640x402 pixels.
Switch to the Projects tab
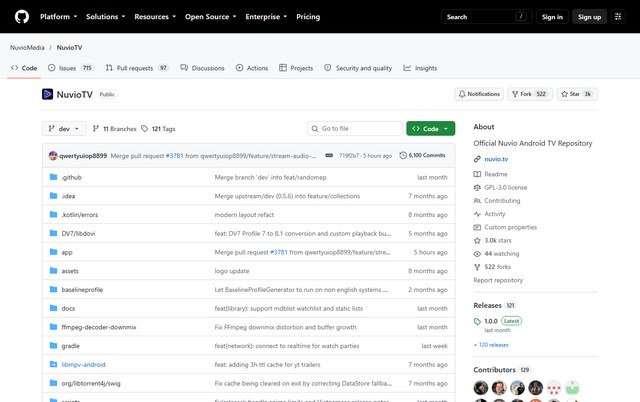296,68
